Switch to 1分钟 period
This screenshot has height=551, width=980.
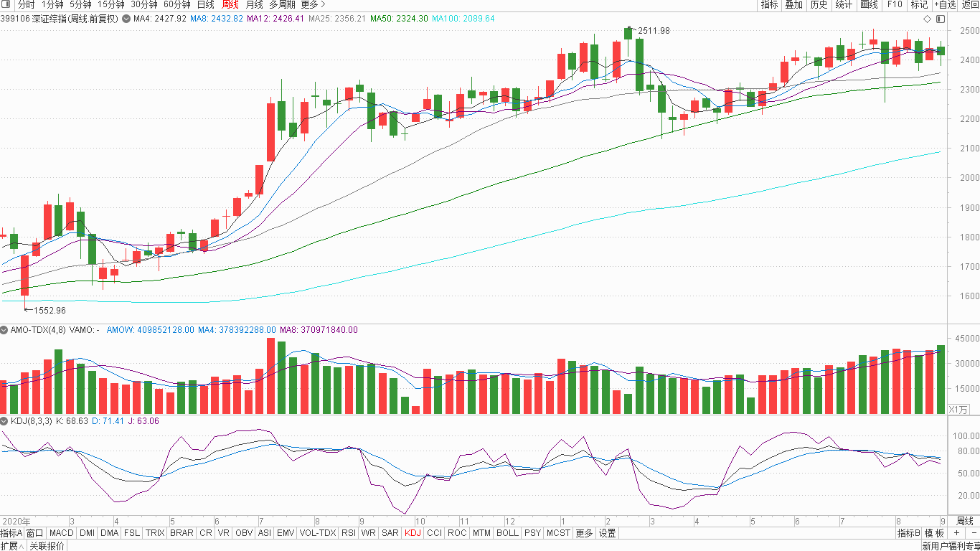point(52,4)
